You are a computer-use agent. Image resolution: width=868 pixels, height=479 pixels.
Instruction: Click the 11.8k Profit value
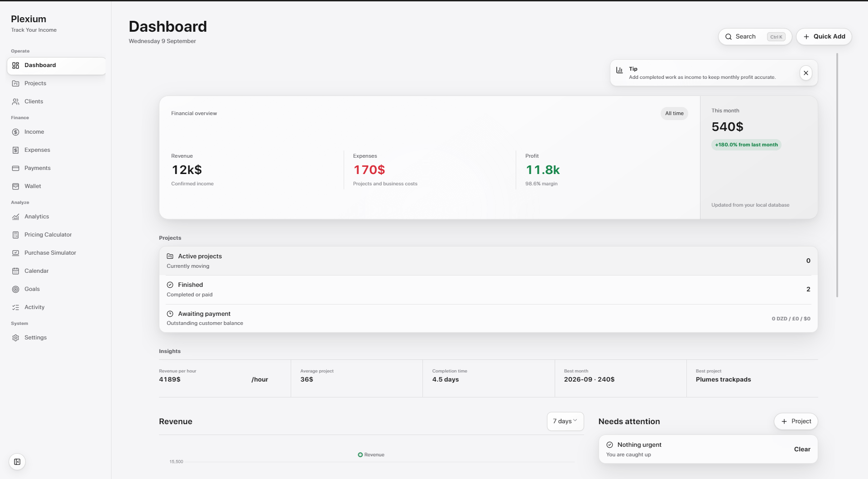pos(542,170)
